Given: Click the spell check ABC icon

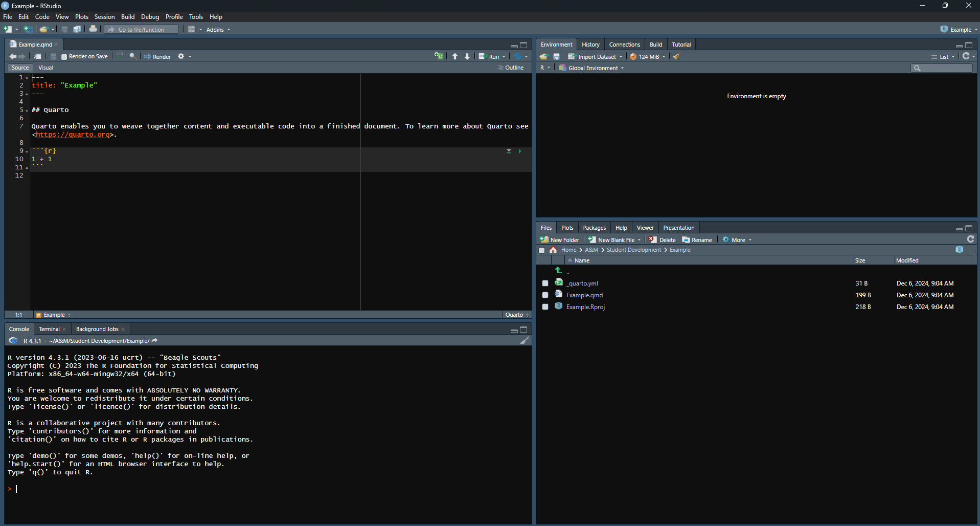Looking at the screenshot, I should (120, 55).
